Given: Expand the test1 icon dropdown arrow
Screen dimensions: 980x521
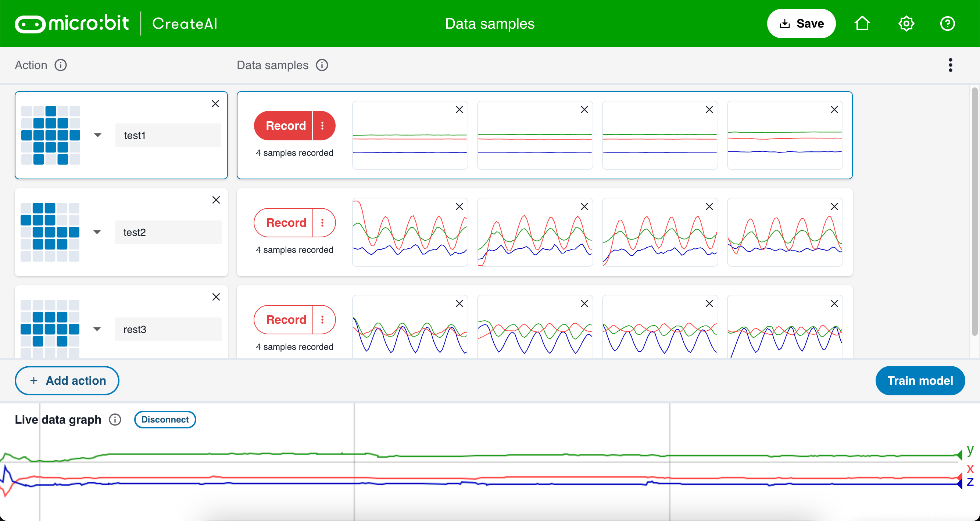Looking at the screenshot, I should point(98,135).
